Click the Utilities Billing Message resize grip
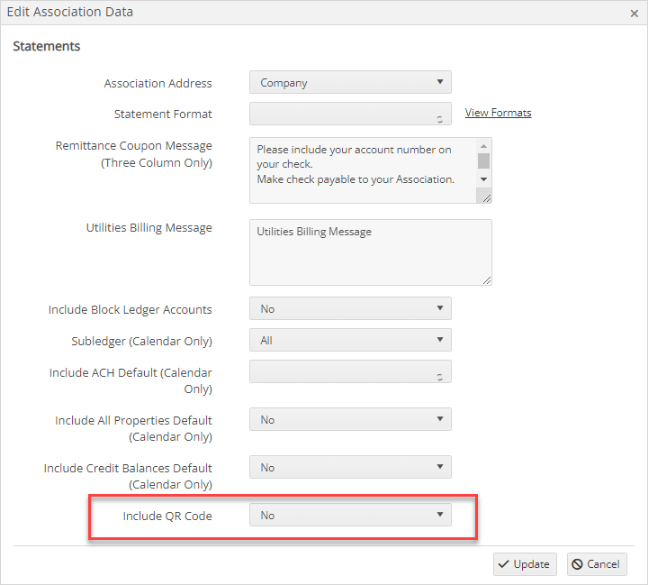Screen dimensions: 648x585 coord(486,281)
